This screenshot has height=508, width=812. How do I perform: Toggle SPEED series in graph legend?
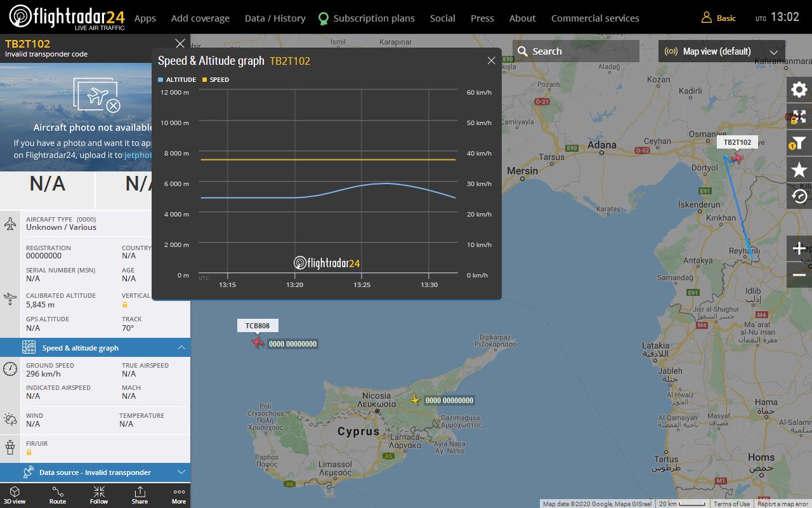coord(216,79)
